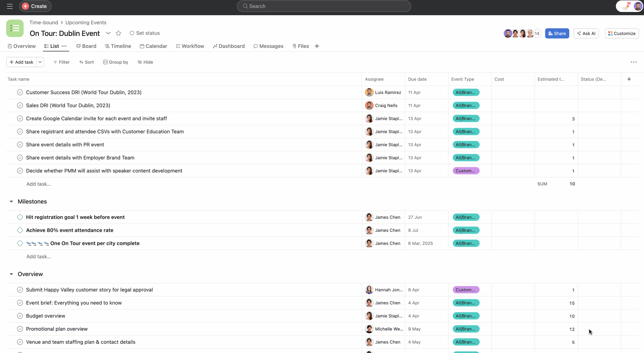
Task: Select the Filter option in the toolbar
Action: (x=61, y=62)
